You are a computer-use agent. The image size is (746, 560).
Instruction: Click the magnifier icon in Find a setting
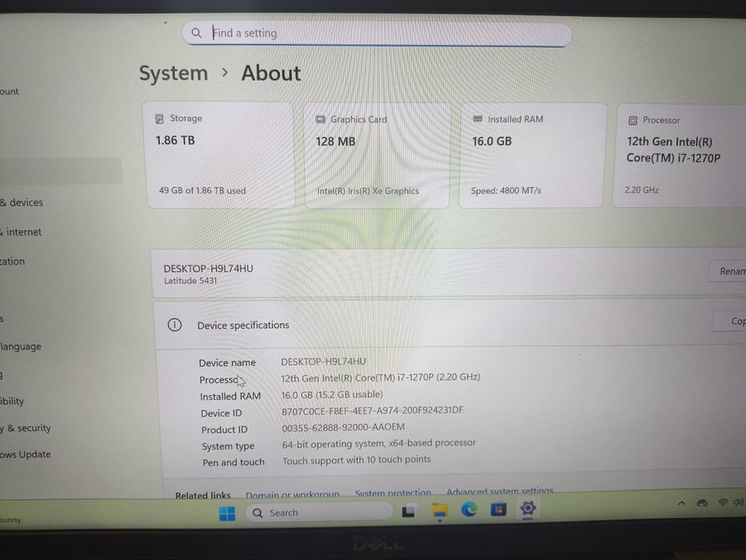pos(196,33)
